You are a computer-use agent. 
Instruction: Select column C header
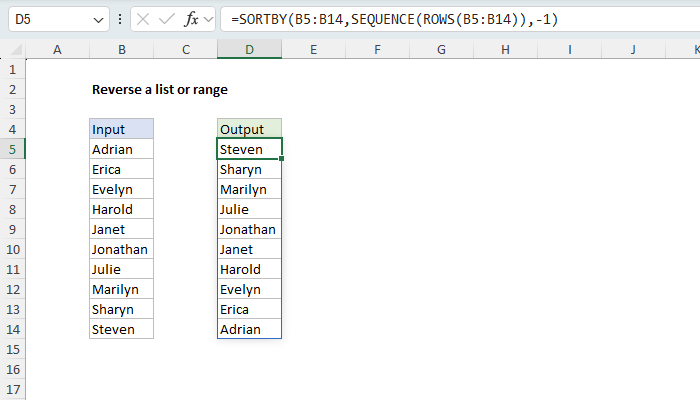tap(186, 50)
